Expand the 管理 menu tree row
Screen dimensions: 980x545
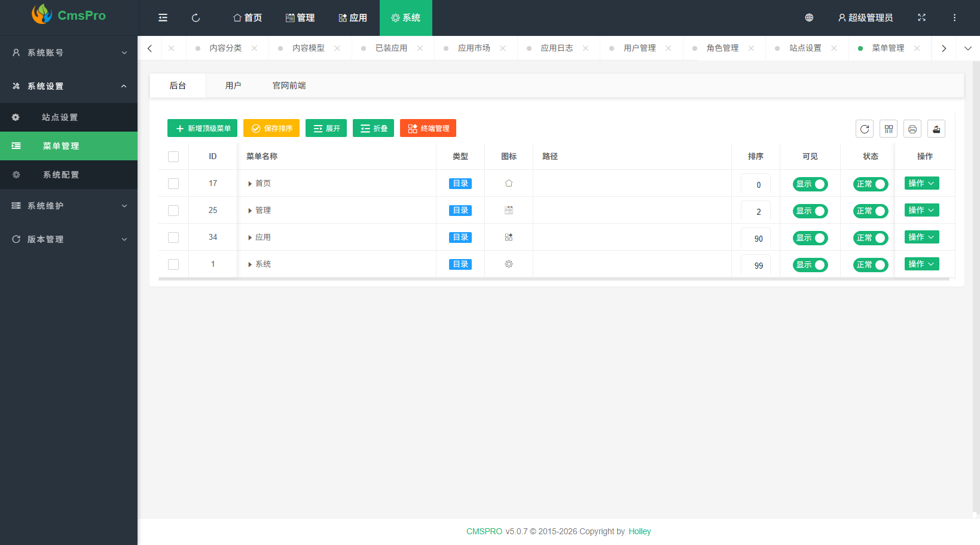(x=250, y=211)
